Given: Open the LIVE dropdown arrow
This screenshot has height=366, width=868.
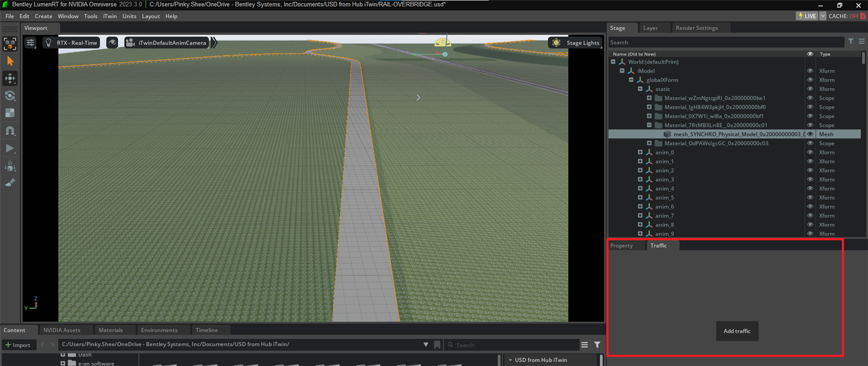Looking at the screenshot, I should (x=823, y=16).
